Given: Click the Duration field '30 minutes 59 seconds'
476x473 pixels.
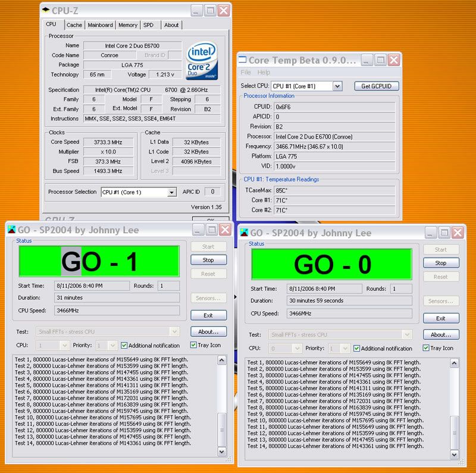Looking at the screenshot, I should coord(349,301).
